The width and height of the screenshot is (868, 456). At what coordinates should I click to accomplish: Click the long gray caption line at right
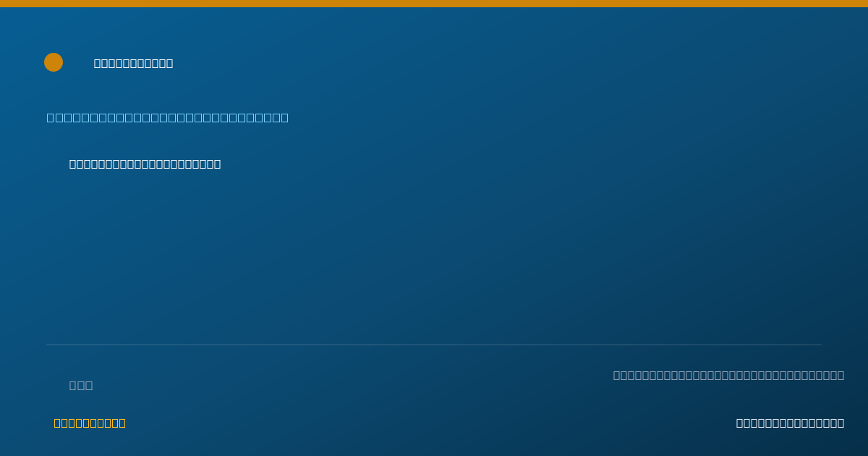tap(728, 376)
